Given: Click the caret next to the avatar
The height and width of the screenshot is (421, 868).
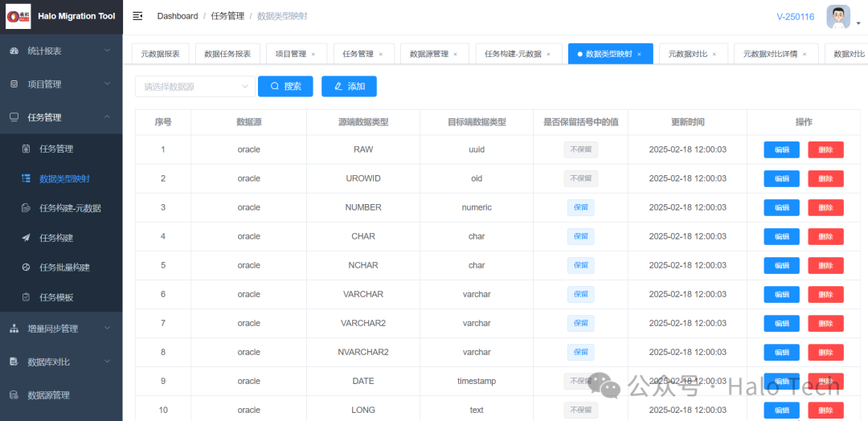Looking at the screenshot, I should [x=858, y=24].
